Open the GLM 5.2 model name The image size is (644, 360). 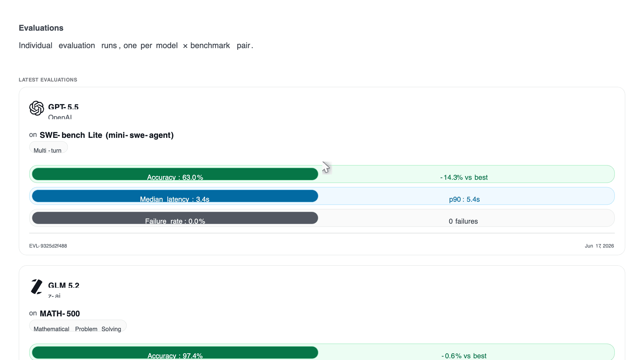tap(64, 285)
